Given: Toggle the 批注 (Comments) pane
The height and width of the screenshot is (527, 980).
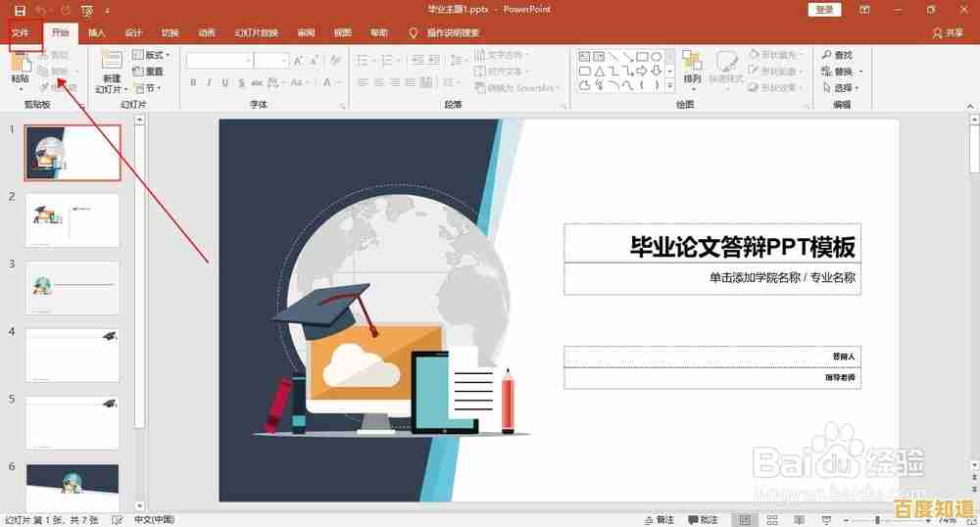Looking at the screenshot, I should 703,519.
